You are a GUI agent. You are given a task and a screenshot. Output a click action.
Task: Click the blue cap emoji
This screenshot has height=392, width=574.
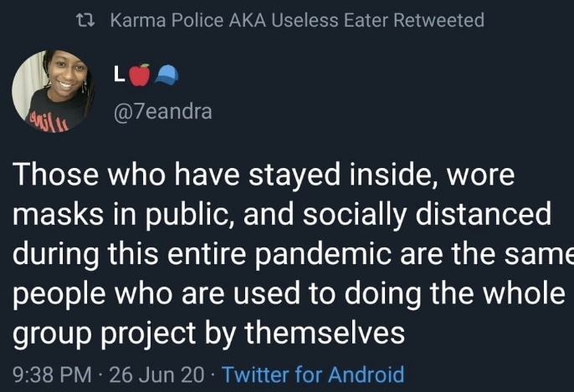coord(167,75)
